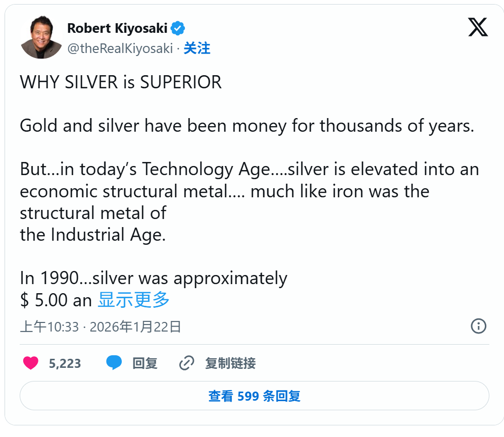
Task: Open the Robert Kiyosaki display name link
Action: click(x=117, y=29)
